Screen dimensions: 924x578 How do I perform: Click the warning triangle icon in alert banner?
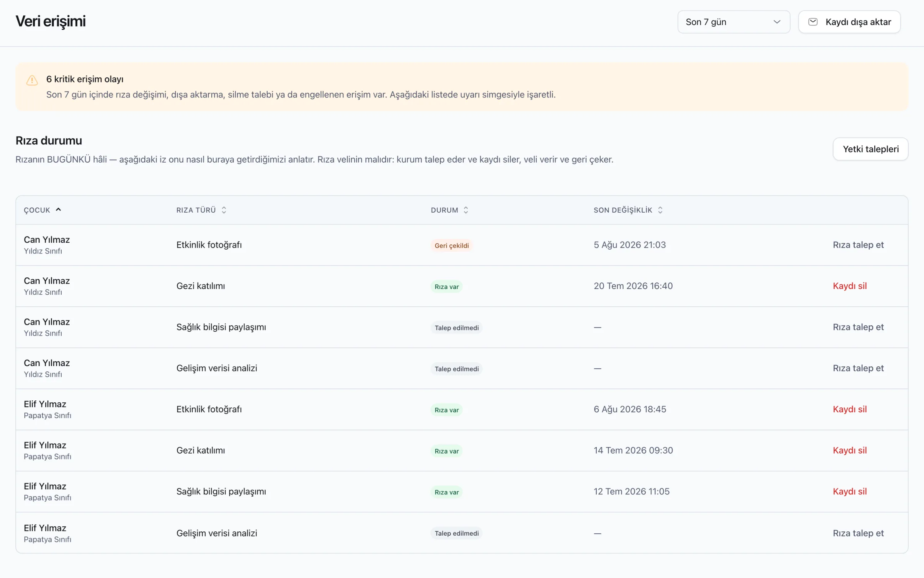coord(32,80)
